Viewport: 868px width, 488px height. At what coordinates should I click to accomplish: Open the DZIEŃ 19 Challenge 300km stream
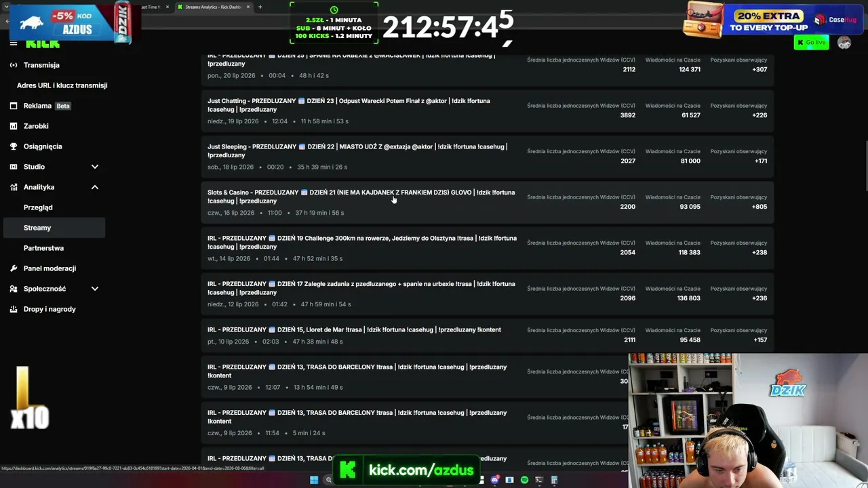pos(488,248)
